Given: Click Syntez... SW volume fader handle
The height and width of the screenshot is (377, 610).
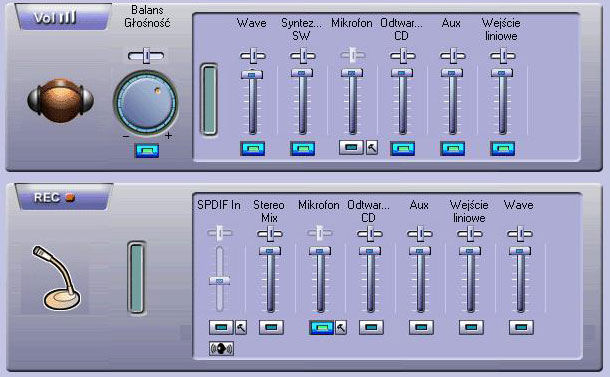Looking at the screenshot, I should click(302, 73).
